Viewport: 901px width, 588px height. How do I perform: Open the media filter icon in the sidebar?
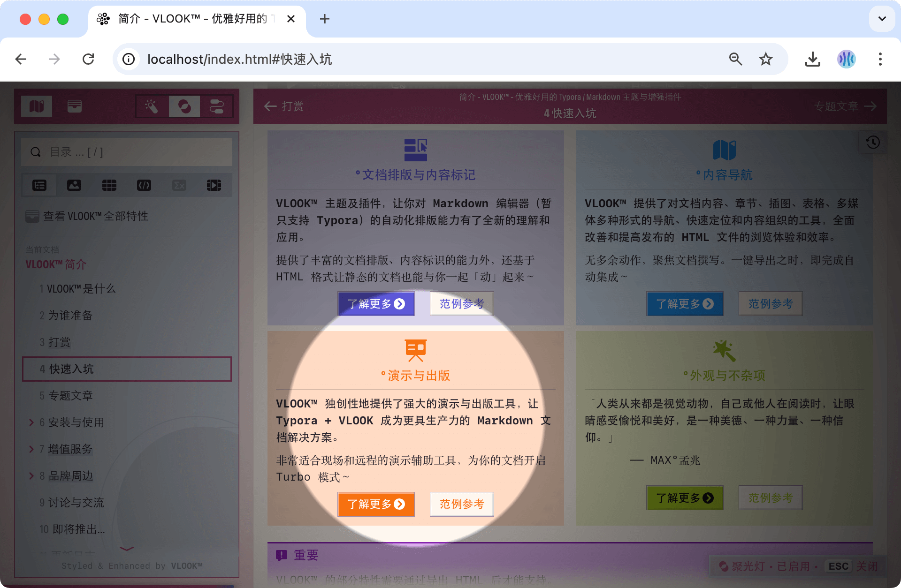pos(214,185)
